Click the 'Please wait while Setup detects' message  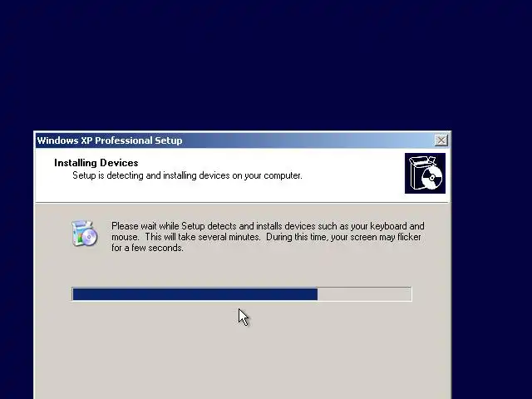(268, 237)
